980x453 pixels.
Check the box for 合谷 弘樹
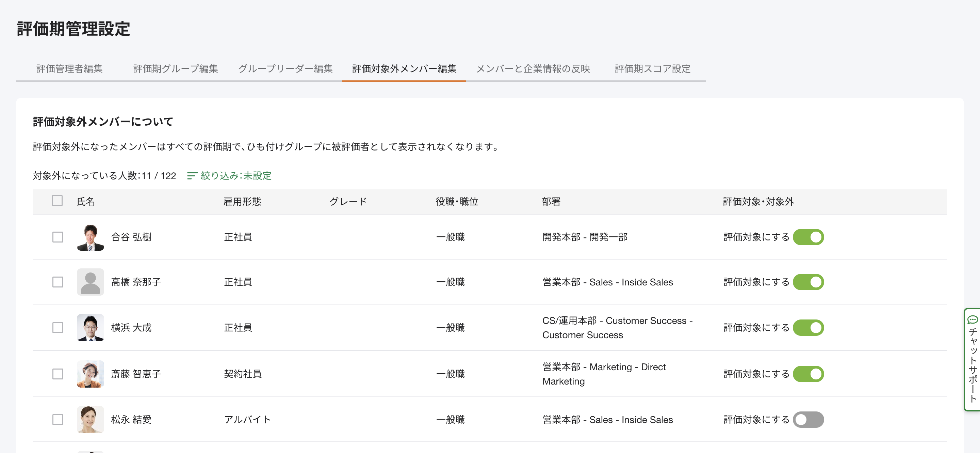point(58,237)
